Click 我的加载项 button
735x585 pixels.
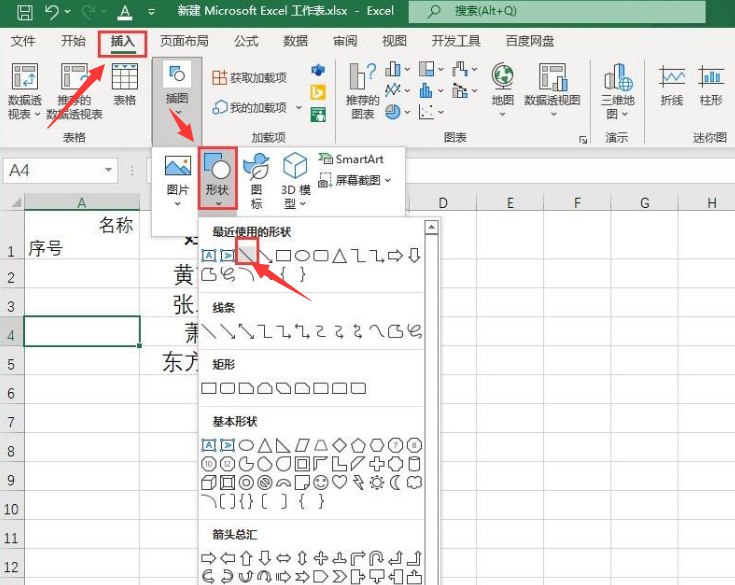click(249, 108)
